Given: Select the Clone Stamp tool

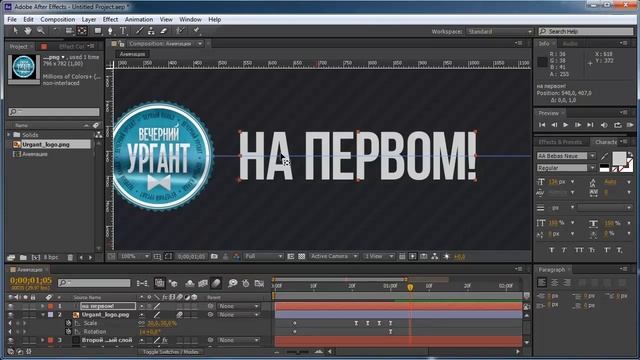Looking at the screenshot, I should (x=151, y=31).
